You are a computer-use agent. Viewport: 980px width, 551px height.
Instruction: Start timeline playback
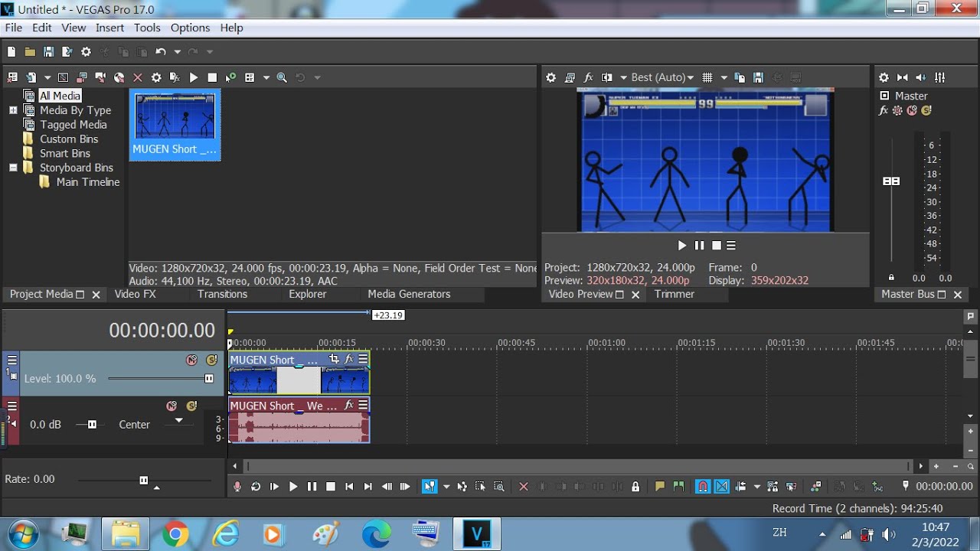pyautogui.click(x=293, y=486)
